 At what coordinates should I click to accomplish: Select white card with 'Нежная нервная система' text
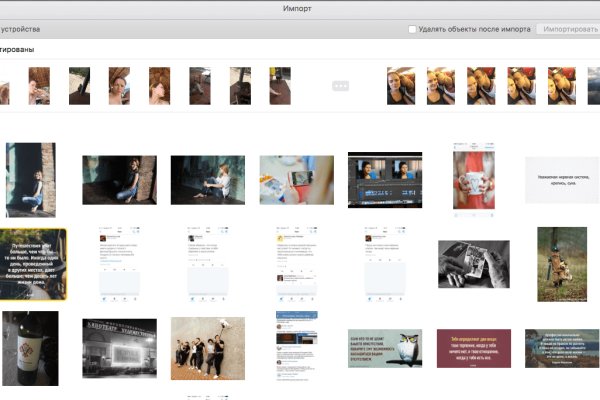click(562, 180)
